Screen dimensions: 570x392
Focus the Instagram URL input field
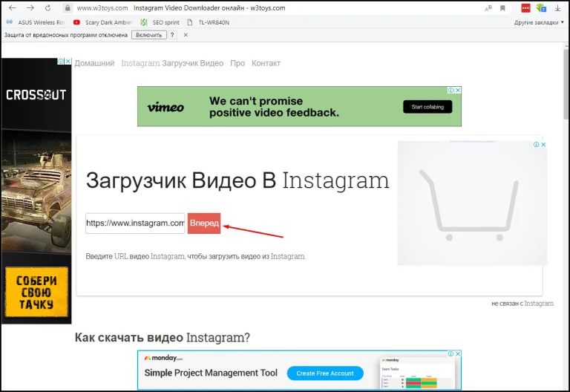click(x=135, y=223)
